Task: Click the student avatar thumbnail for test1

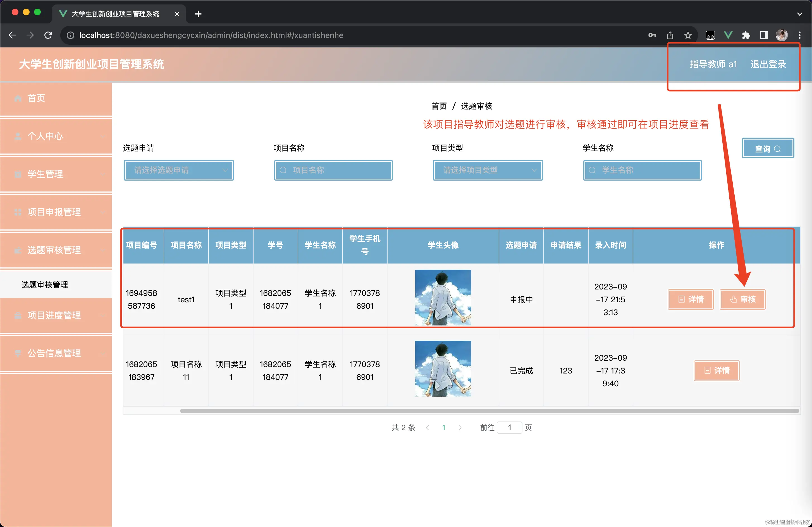Action: coord(443,298)
